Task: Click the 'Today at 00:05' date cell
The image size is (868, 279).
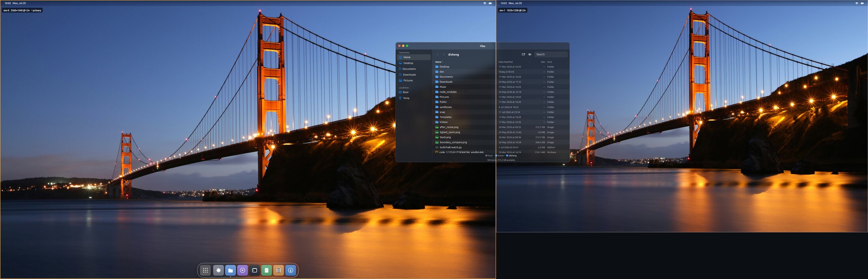Action: click(506, 72)
